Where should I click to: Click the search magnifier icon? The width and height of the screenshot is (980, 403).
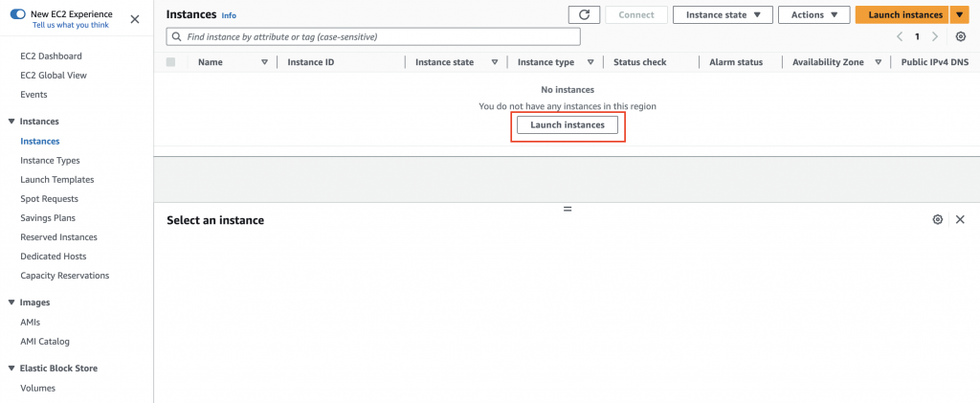pos(177,37)
